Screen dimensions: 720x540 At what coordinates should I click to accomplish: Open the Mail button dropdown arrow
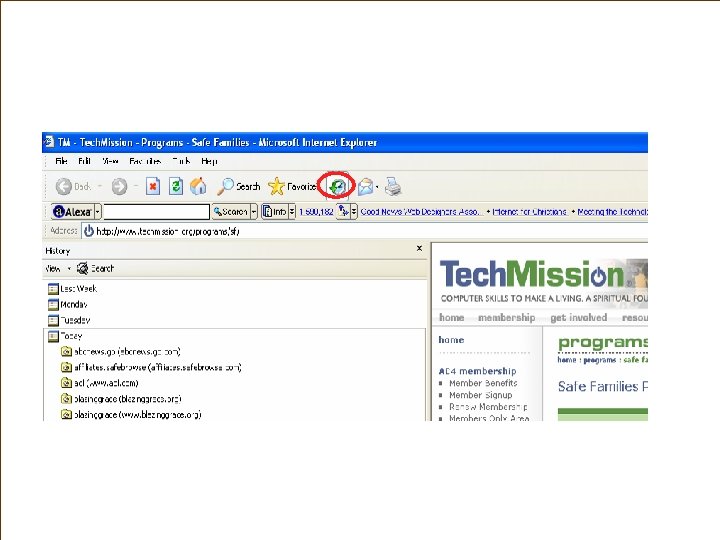click(377, 186)
